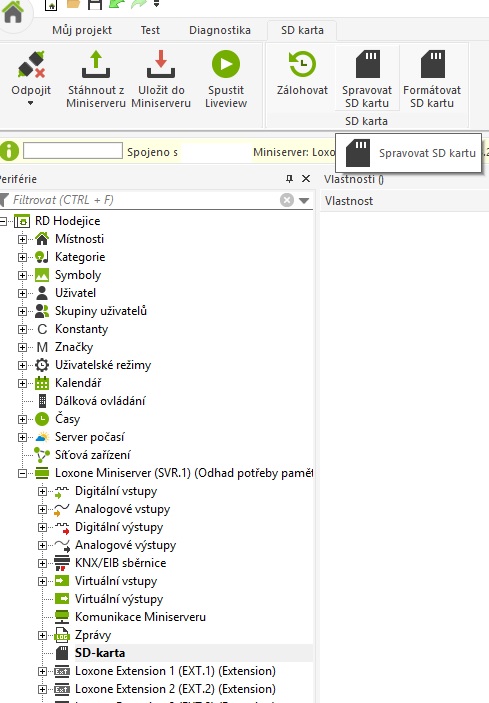Click the KNX/EIB sběrnice icon
The height and width of the screenshot is (703, 489).
pyautogui.click(x=62, y=563)
